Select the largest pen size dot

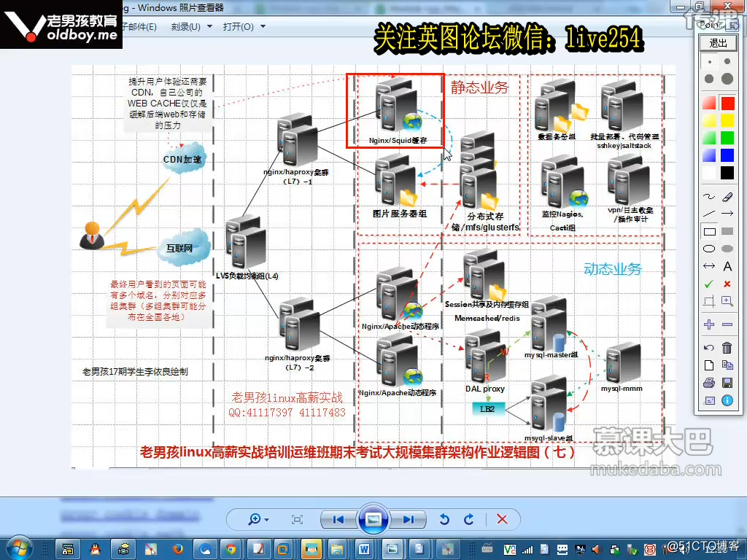coord(727,79)
